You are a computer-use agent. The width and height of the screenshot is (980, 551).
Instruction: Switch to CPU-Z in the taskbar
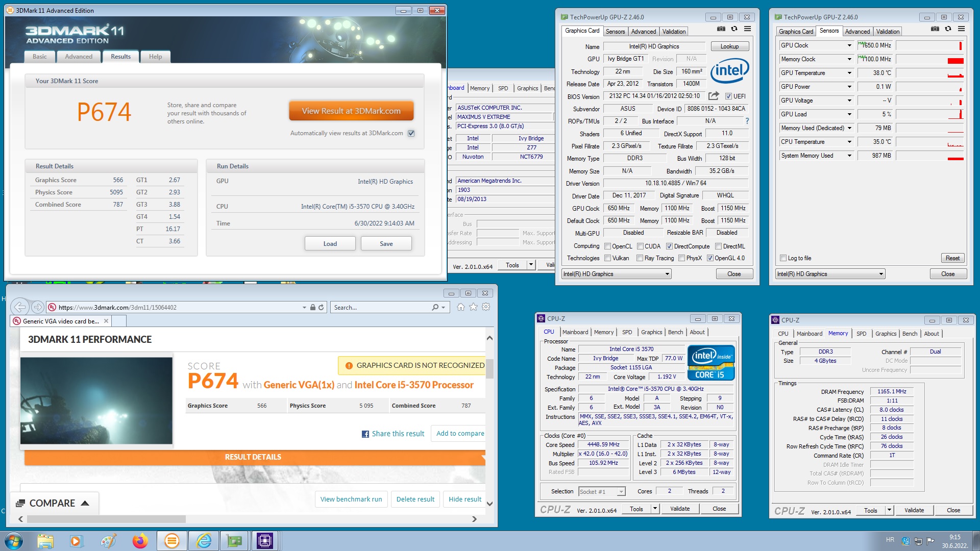(x=265, y=541)
